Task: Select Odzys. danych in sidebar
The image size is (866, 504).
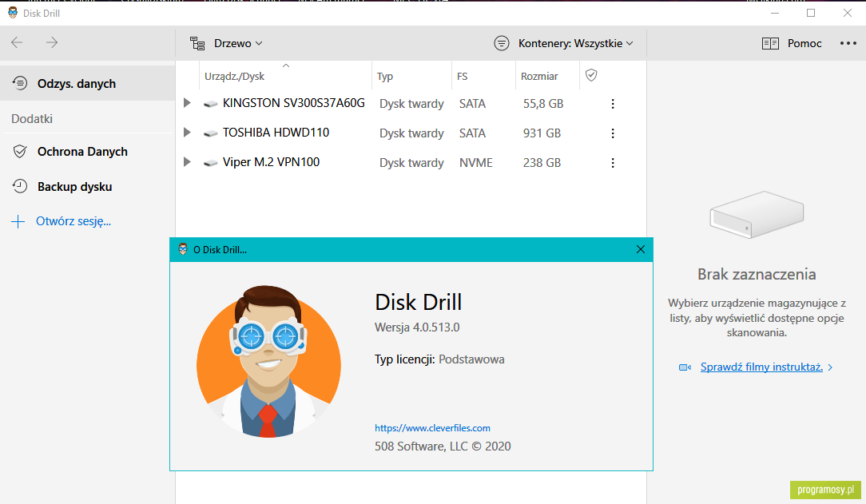Action: pyautogui.click(x=88, y=83)
